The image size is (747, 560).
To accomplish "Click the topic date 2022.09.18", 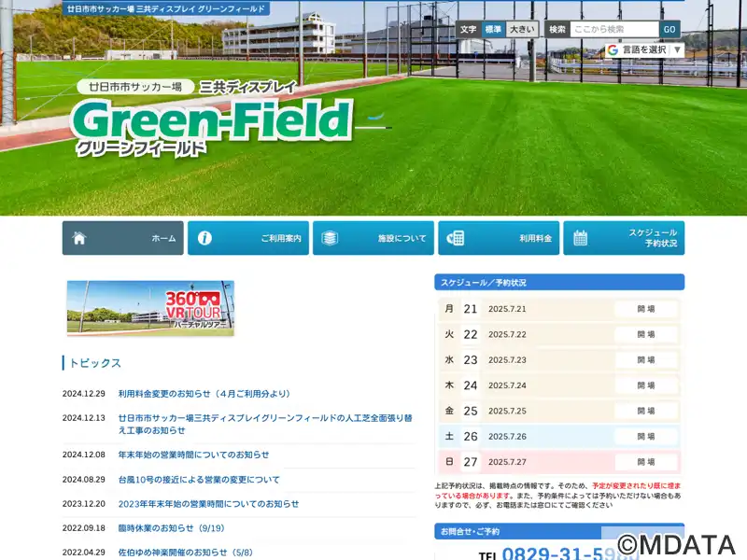I will tap(84, 528).
